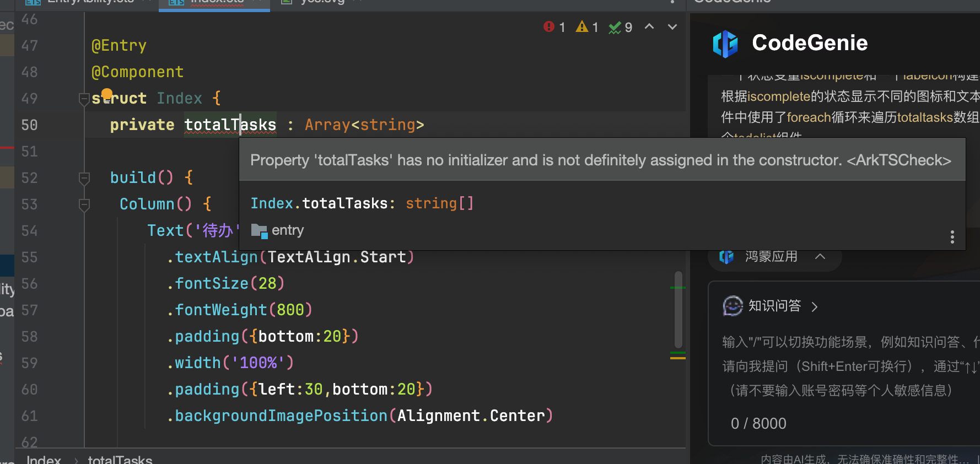Click the @Entry decorator

coord(119,45)
